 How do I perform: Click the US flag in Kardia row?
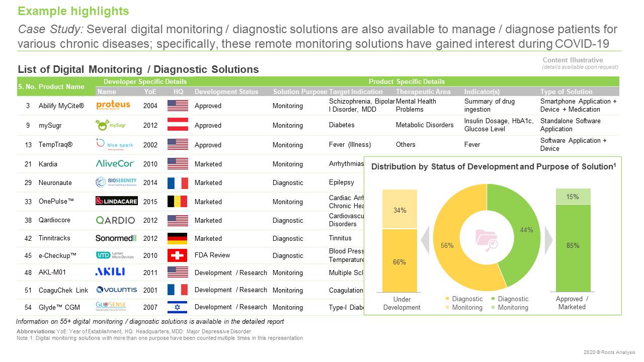coord(177,164)
